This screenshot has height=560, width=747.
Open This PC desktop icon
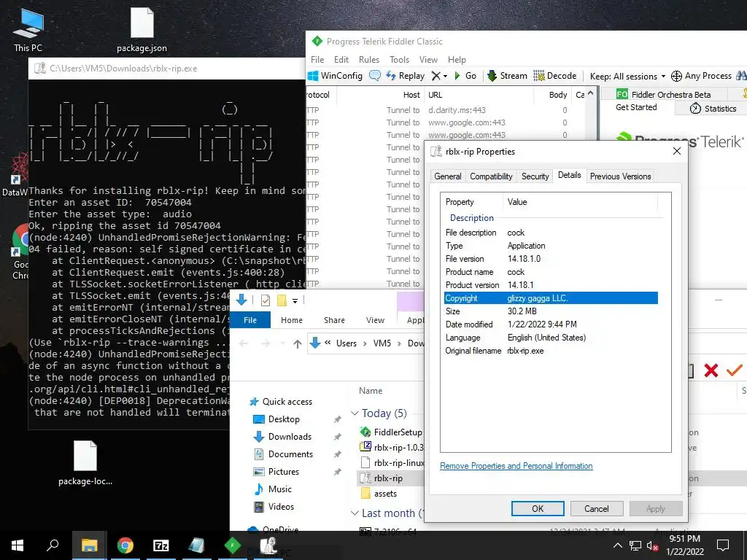click(28, 29)
